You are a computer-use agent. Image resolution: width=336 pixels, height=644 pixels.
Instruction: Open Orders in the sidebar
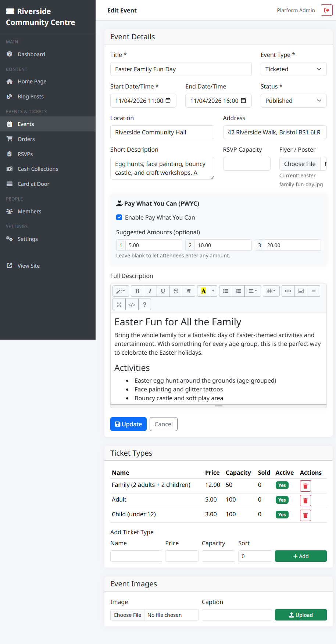[48, 139]
